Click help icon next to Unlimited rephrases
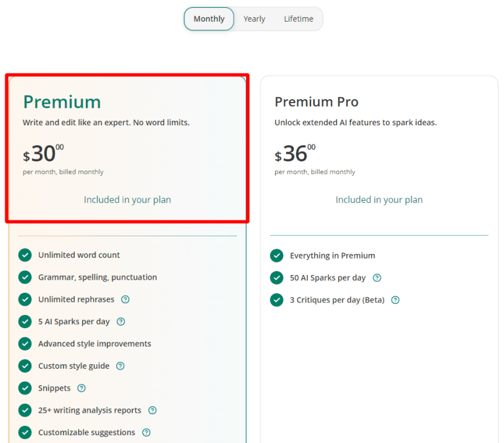Screen dimensions: 504x443 [x=125, y=299]
